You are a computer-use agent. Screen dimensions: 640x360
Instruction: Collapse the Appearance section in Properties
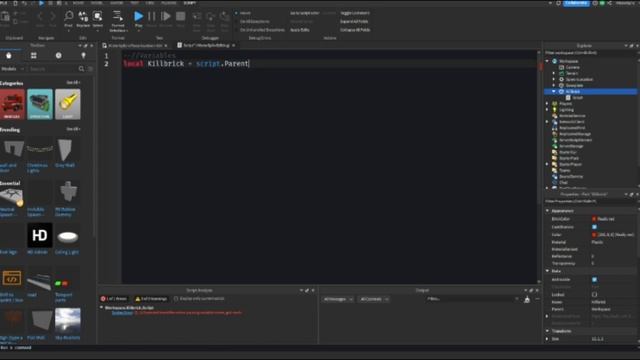tap(547, 211)
